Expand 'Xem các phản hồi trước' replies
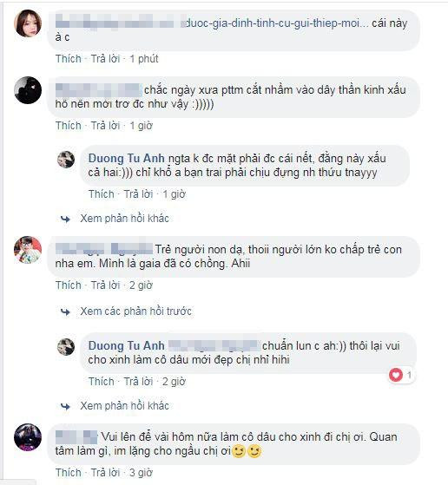Image resolution: width=448 pixels, height=485 pixels. pos(136,311)
